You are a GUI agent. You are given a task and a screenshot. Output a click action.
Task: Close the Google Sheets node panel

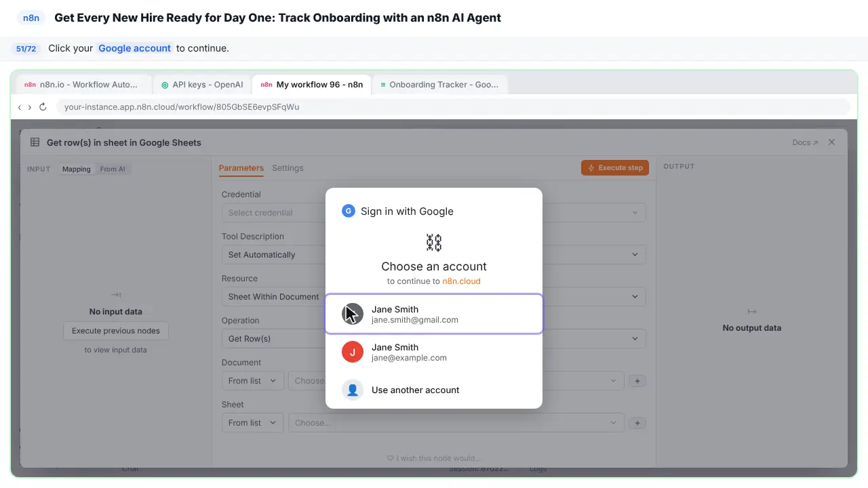(x=831, y=142)
